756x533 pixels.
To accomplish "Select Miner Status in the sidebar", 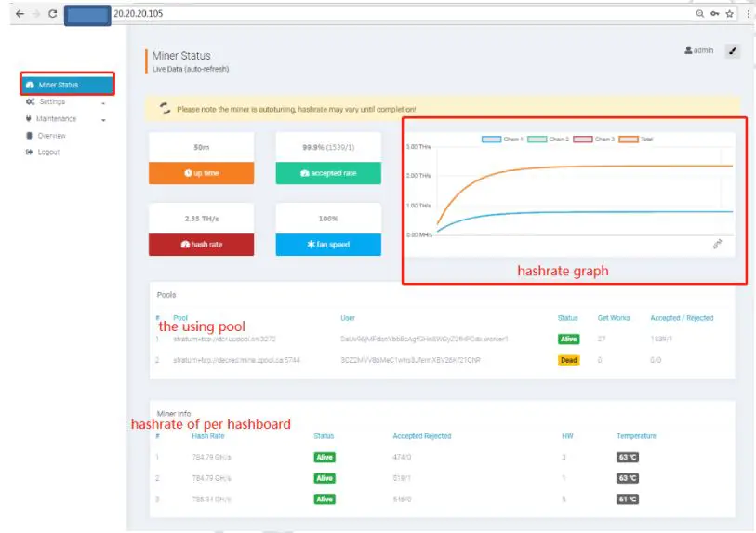I will (x=68, y=85).
